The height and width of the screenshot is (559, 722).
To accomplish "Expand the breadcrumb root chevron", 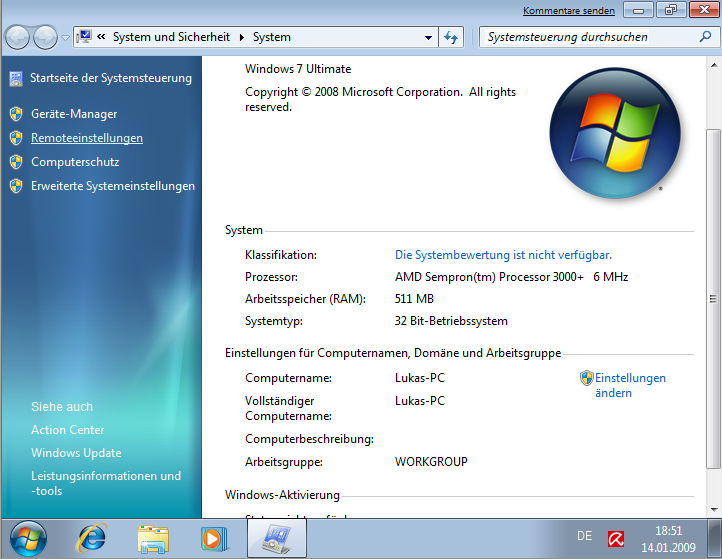I will [x=102, y=37].
